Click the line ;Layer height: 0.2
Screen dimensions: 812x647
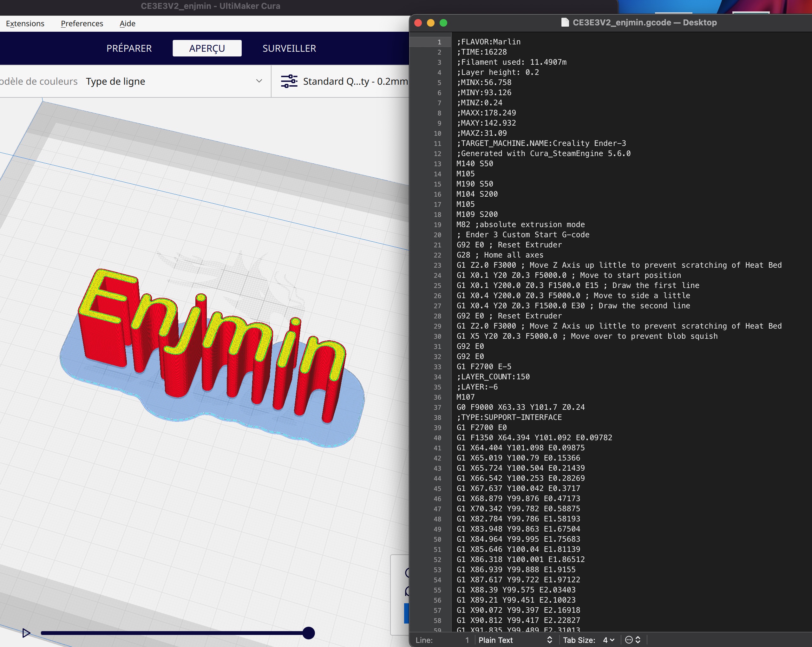coord(498,72)
